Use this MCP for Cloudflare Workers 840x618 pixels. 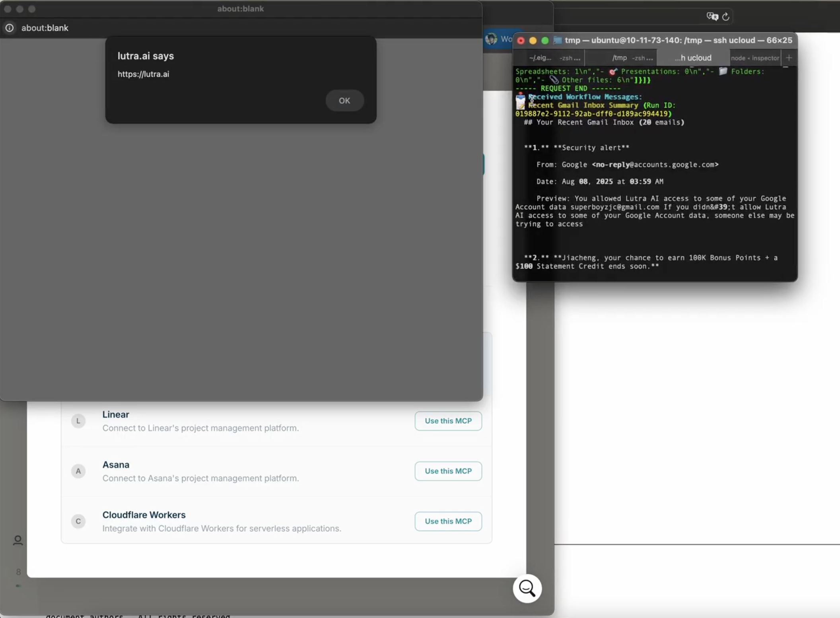(x=448, y=521)
